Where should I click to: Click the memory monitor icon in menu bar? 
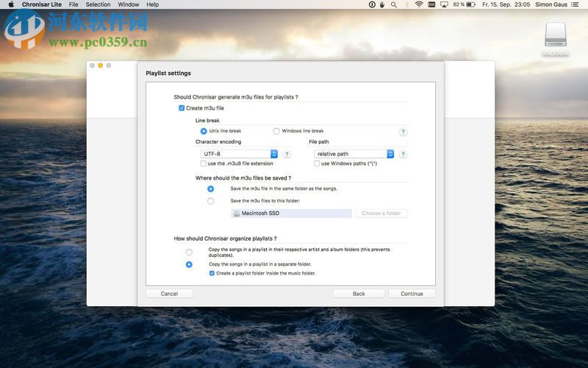point(431,4)
